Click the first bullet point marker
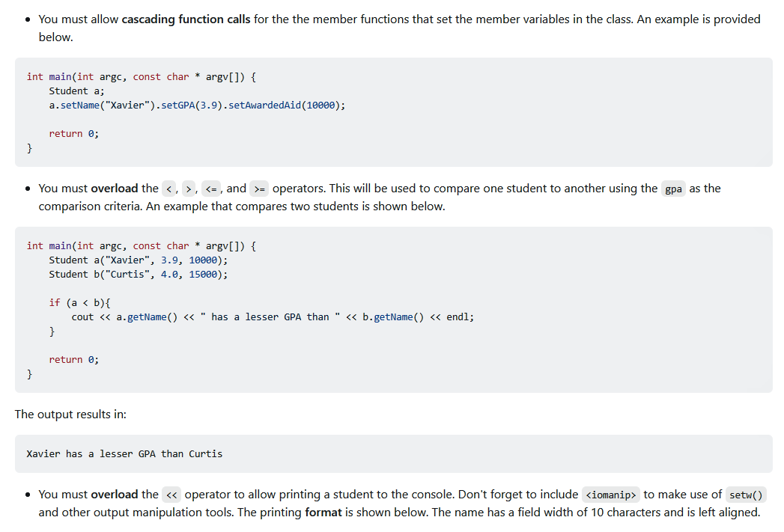The image size is (784, 532). point(28,19)
